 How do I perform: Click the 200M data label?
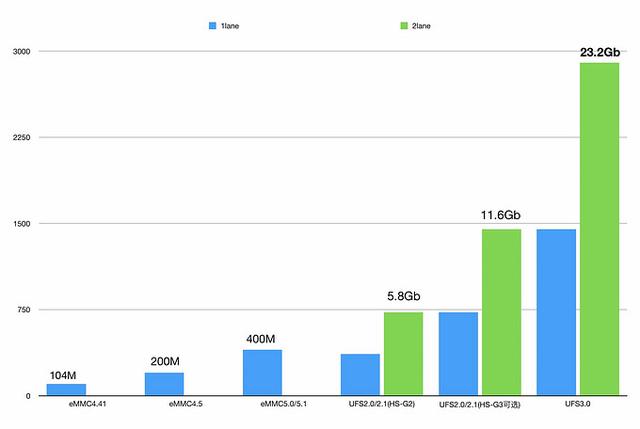click(165, 361)
